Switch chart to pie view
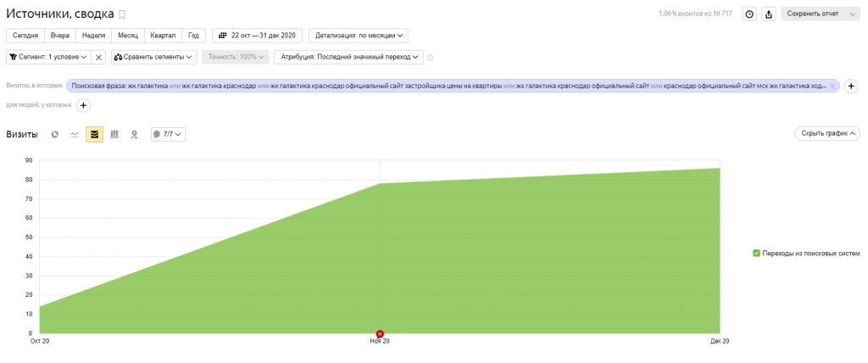The width and height of the screenshot is (868, 363). pyautogui.click(x=55, y=134)
